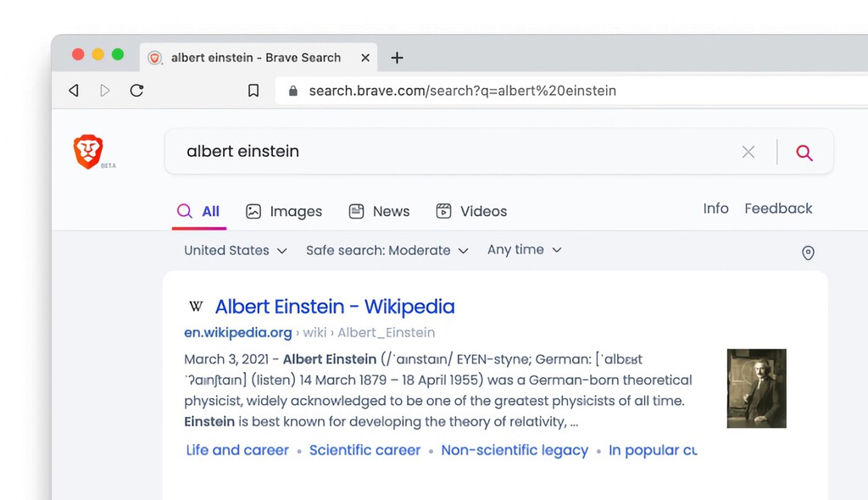Close the albert einstein browser tab
Screen dimensions: 868x500
point(365,58)
